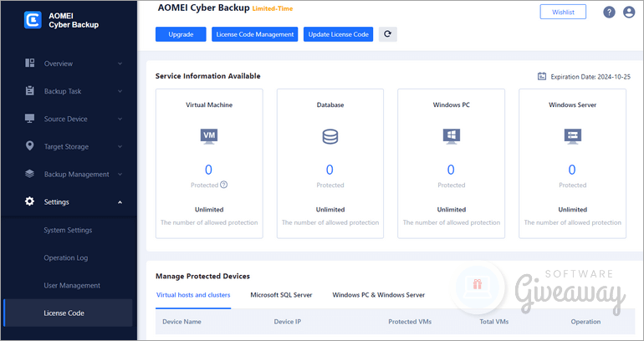Click the Database protected count 0
The image size is (644, 341).
click(330, 170)
